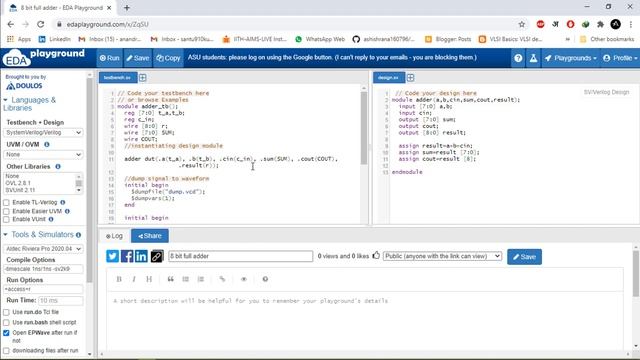Switch to Share tab
Screen dimensions: 640x360
150,236
